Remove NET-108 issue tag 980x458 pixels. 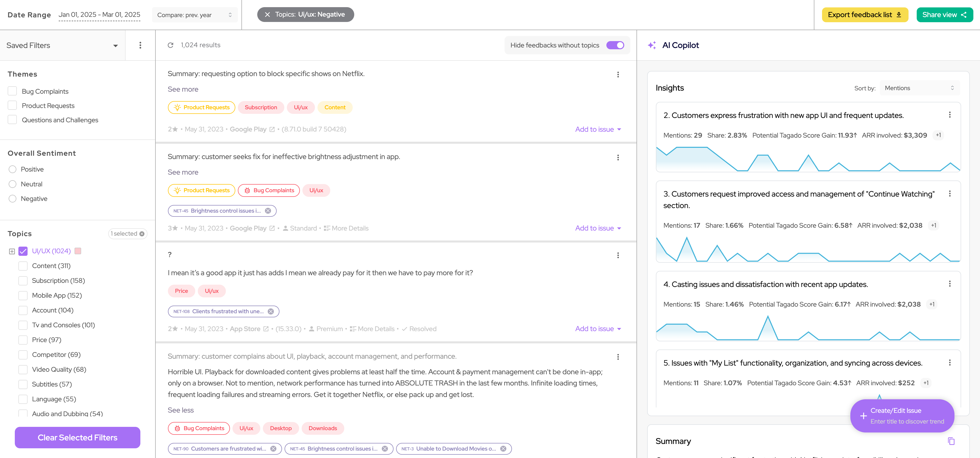pyautogui.click(x=271, y=311)
